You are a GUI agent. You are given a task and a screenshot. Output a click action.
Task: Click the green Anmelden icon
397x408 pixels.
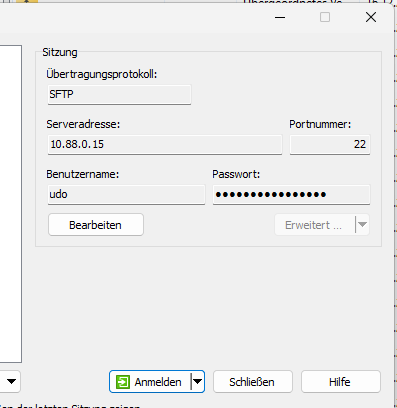click(x=123, y=382)
